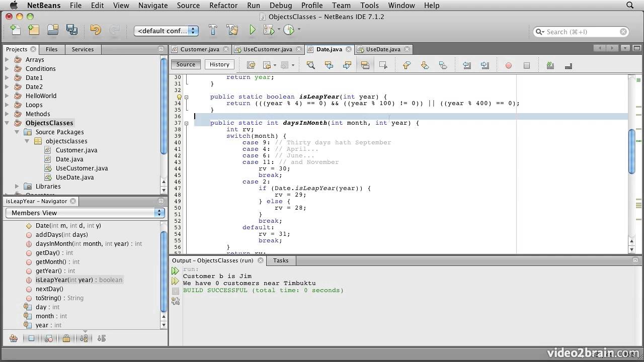
Task: Open the Navigate menu
Action: [153, 6]
